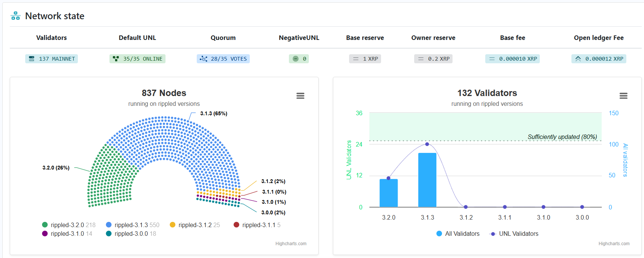Click the 3.1.3 x-axis label
The height and width of the screenshot is (258, 644).
click(x=427, y=217)
